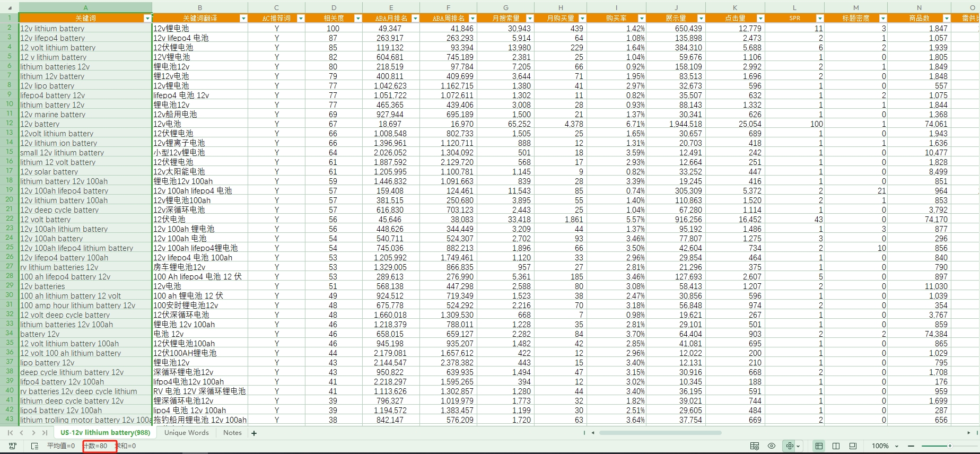Go to the first sheet tab arrow

pos(10,433)
